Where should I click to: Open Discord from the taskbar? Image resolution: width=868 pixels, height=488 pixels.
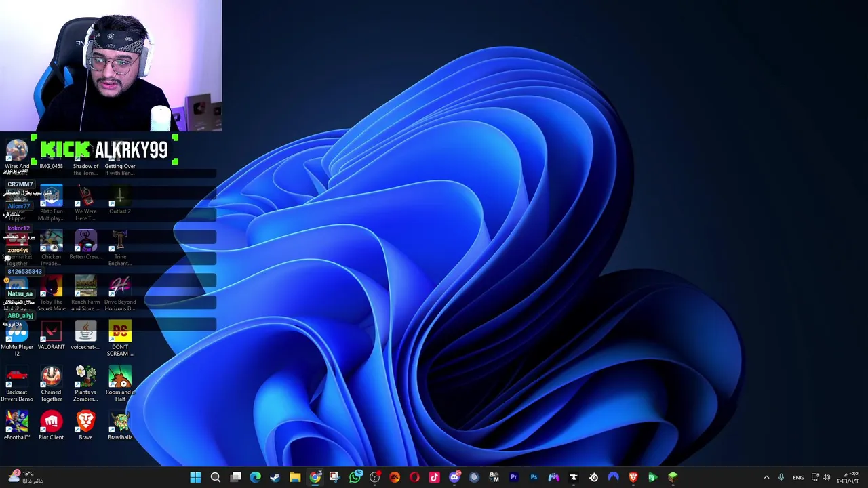click(x=454, y=477)
